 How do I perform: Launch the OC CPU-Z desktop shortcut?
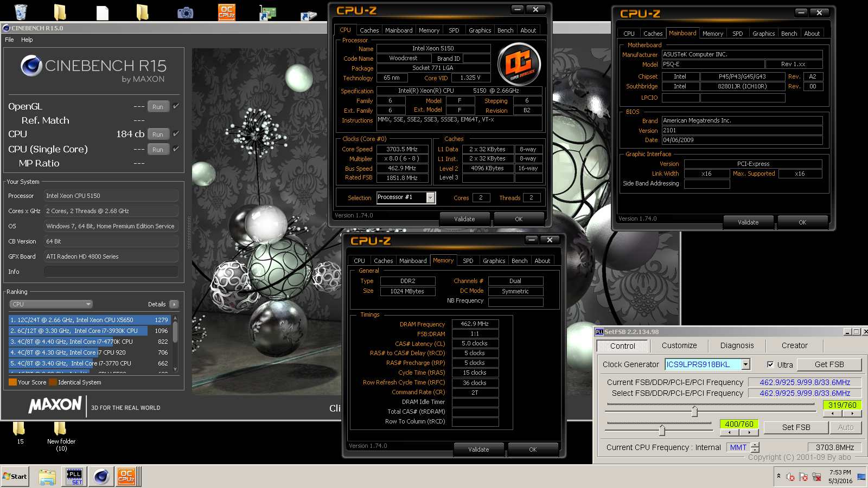click(x=226, y=11)
